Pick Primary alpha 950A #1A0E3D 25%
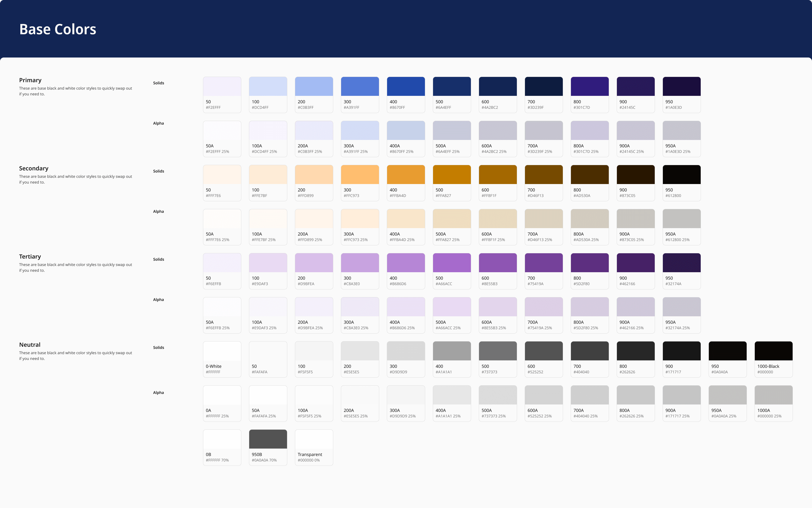 pos(682,139)
